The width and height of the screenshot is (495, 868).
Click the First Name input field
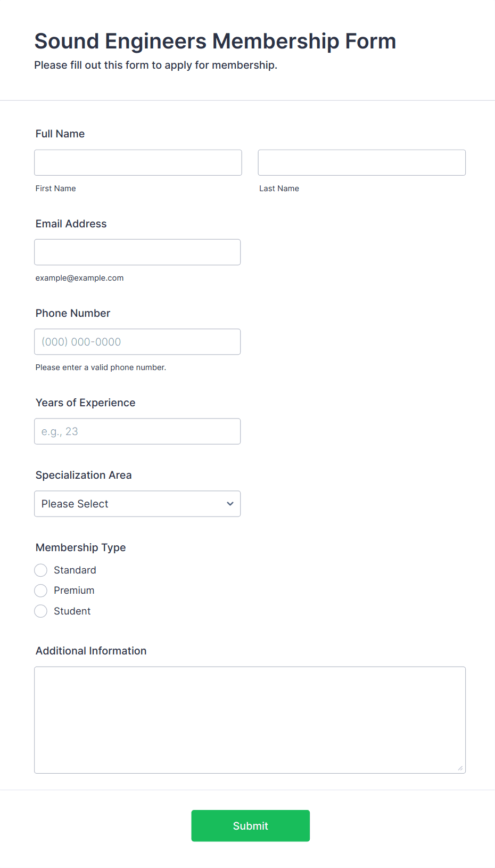tap(138, 162)
